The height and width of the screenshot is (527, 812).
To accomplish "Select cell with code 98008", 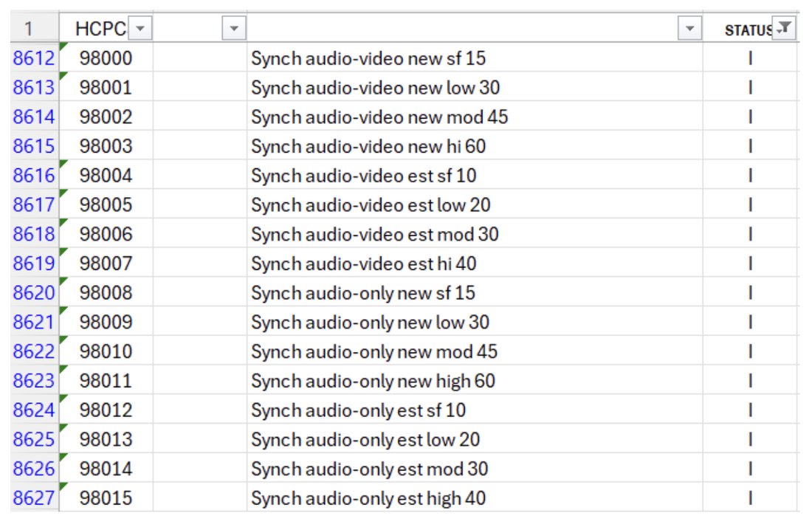I will click(x=106, y=292).
